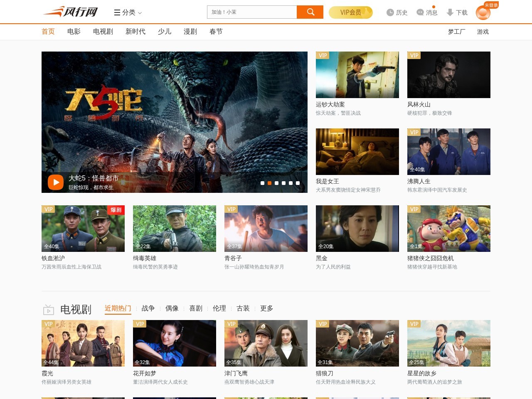Switch to the third carousel slide dot
The height and width of the screenshot is (399, 532).
click(276, 183)
